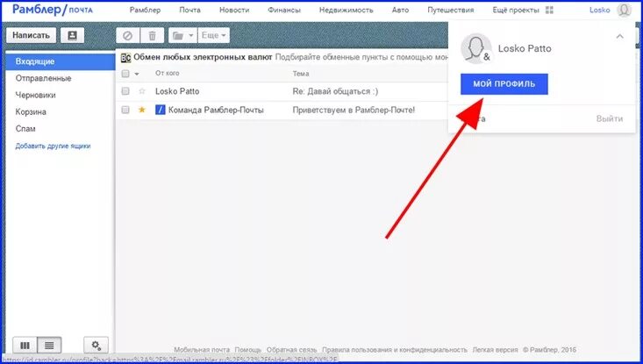The image size is (643, 364).
Task: Click the Losko Patto sender name in the list
Action: click(x=177, y=91)
